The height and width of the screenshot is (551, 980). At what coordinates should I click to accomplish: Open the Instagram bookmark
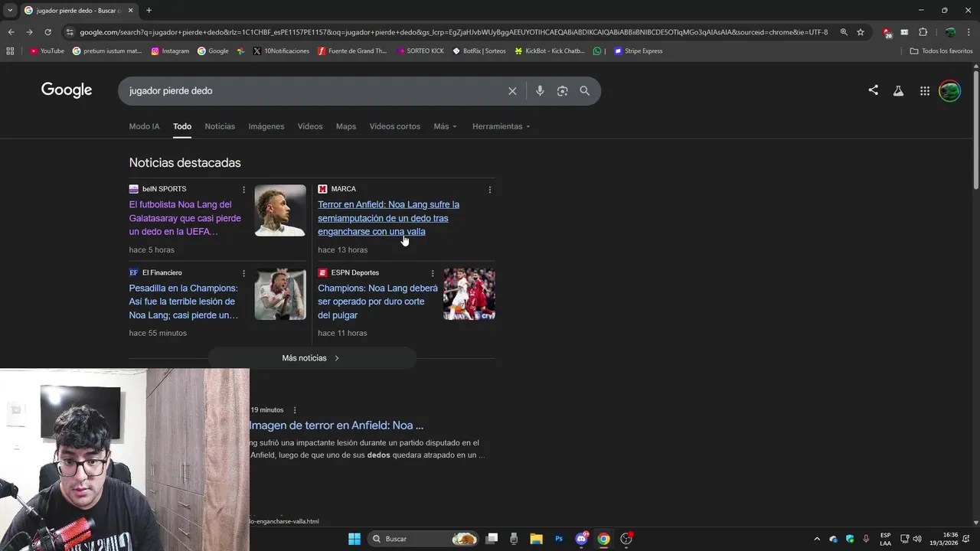pos(170,51)
